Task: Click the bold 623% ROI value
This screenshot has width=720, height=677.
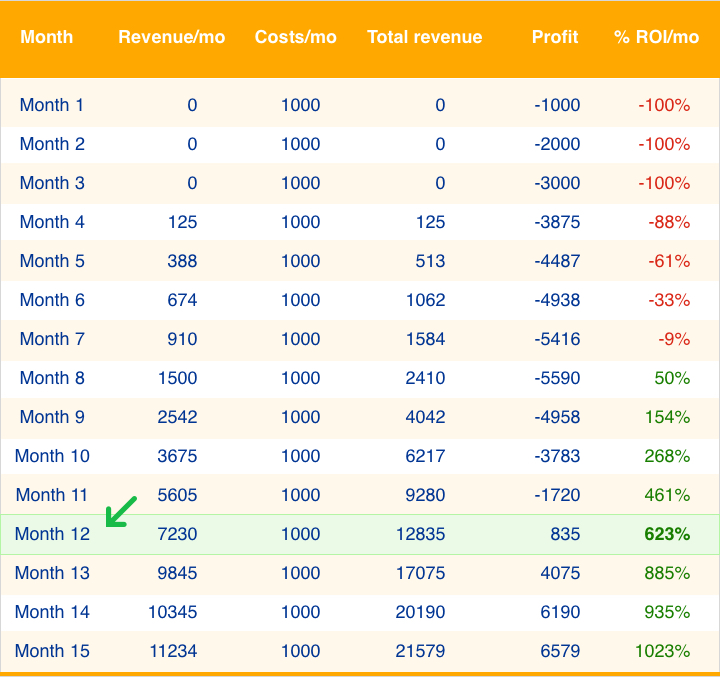Action: point(666,534)
